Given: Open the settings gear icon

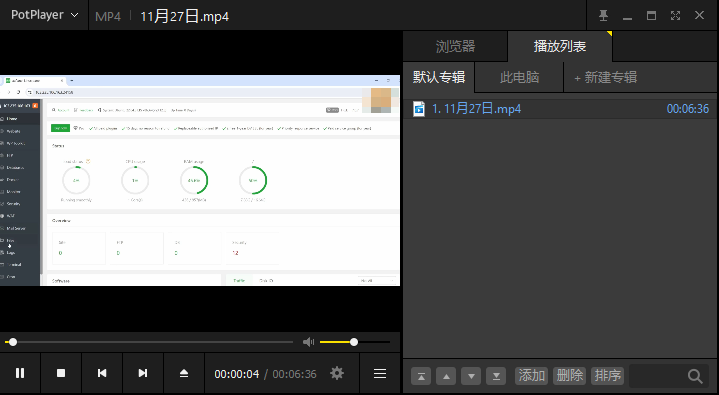Looking at the screenshot, I should pyautogui.click(x=337, y=373).
